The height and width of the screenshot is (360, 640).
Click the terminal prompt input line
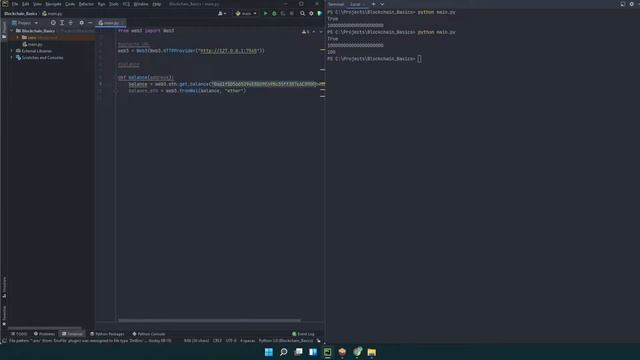coord(419,59)
